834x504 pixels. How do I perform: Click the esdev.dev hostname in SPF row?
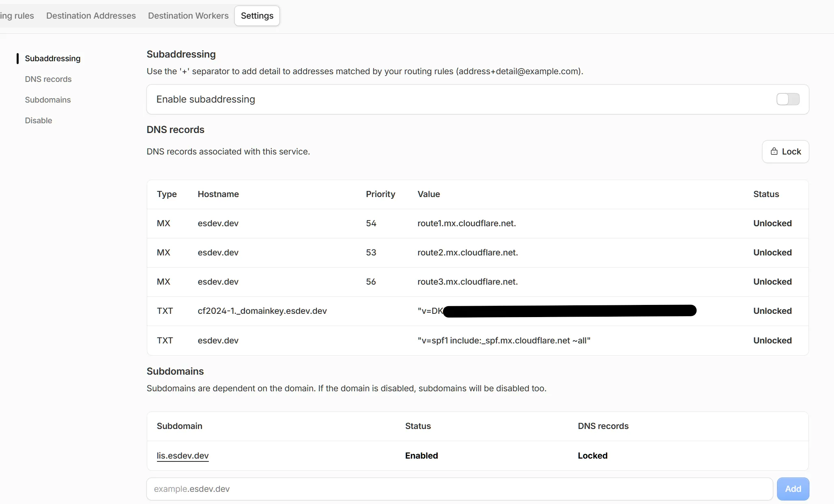coord(218,341)
